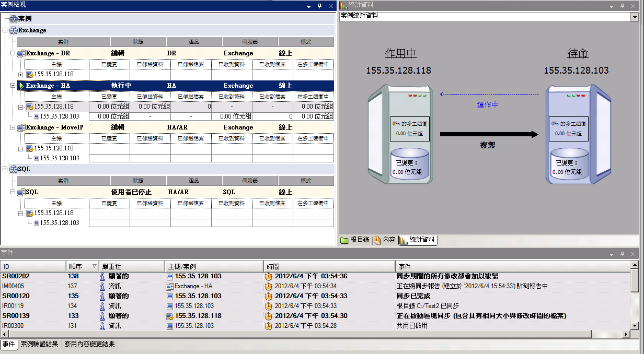Click the running-state icon on Exchange - HA
Screen dimensions: 644x354
21,86
